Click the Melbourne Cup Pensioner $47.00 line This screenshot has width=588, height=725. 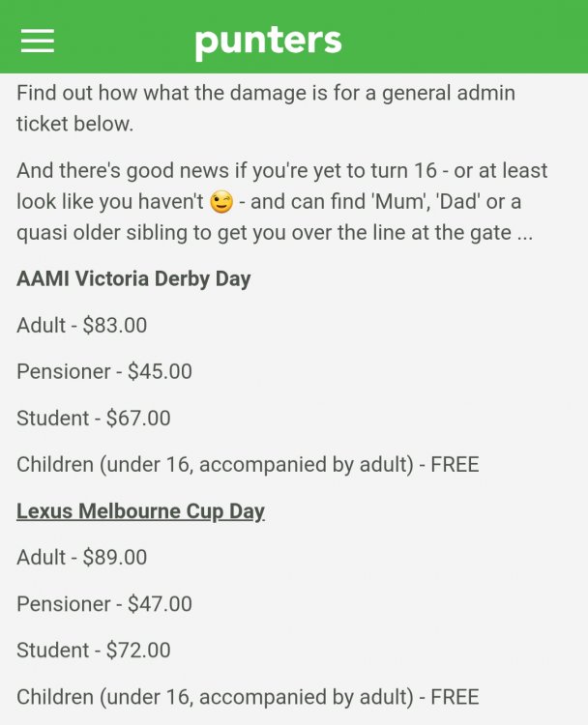pos(104,604)
